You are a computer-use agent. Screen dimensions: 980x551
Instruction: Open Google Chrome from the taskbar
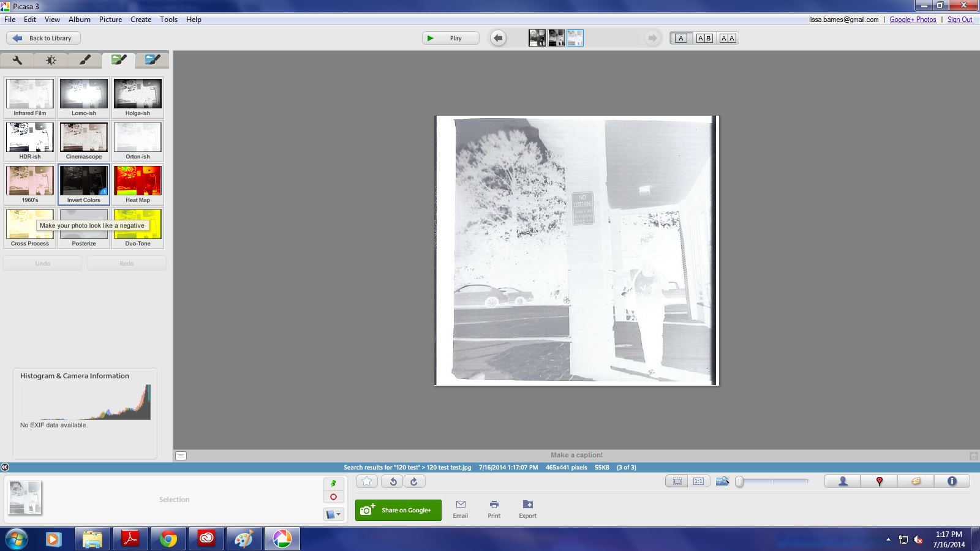(168, 539)
